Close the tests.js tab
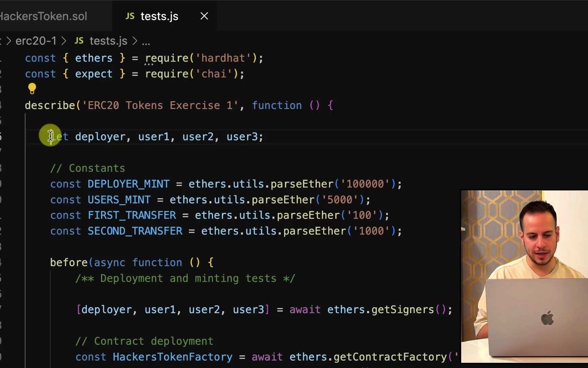588x368 pixels. (204, 16)
